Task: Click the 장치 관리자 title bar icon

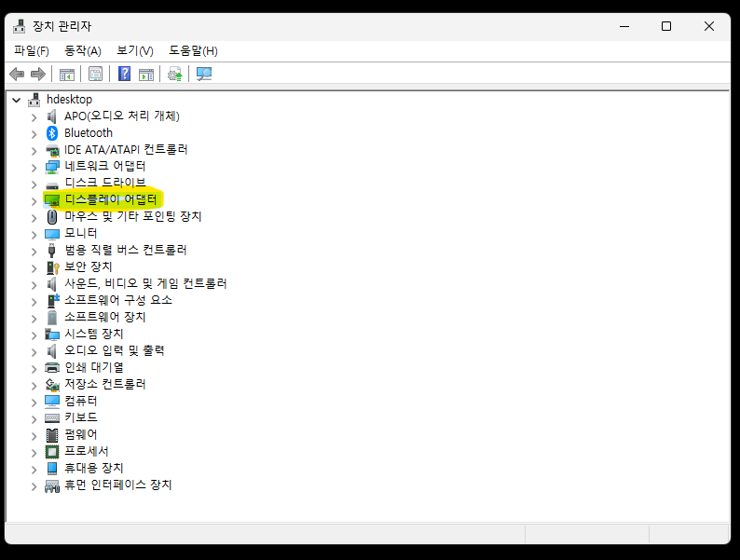Action: click(x=20, y=26)
